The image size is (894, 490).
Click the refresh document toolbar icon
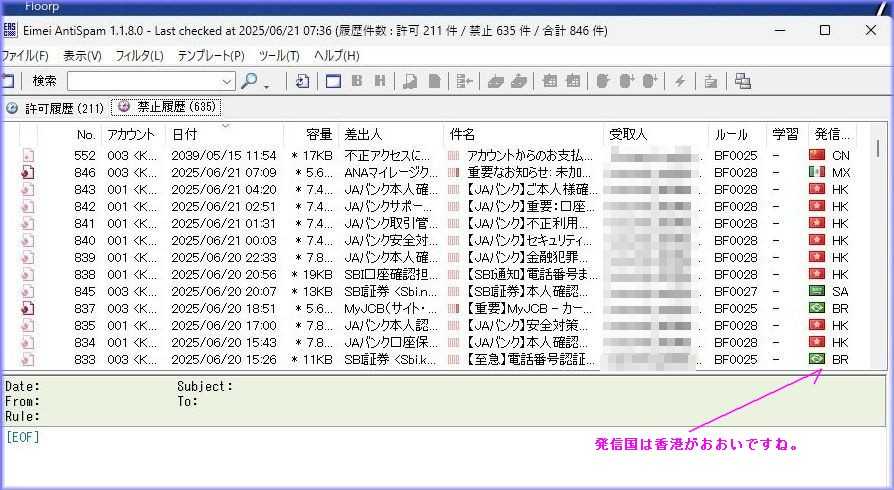coord(302,82)
